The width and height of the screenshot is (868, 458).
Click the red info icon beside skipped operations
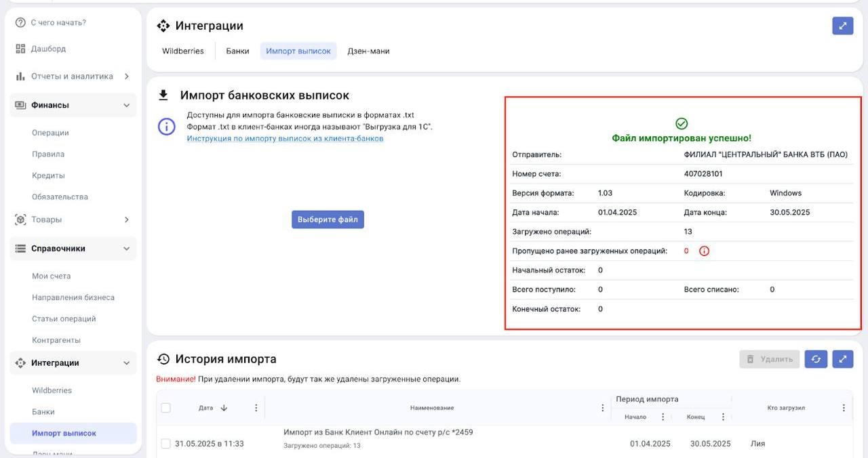(x=704, y=251)
